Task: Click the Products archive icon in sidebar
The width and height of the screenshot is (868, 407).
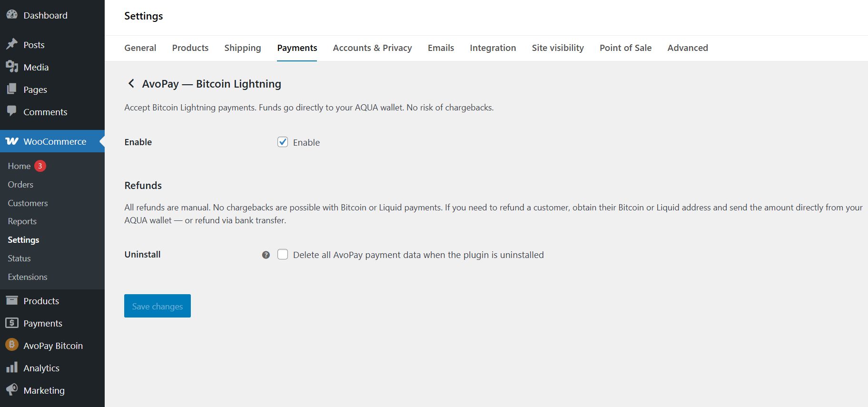Action: (x=12, y=300)
